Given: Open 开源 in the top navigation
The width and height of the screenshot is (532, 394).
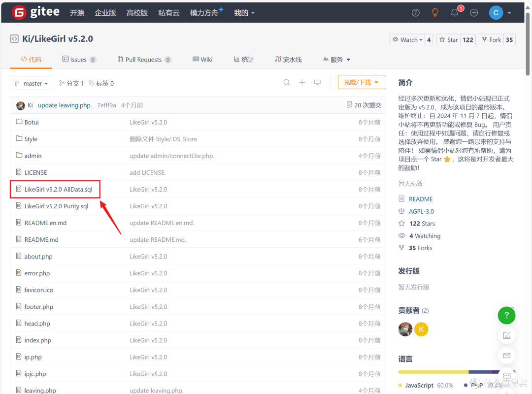Looking at the screenshot, I should [x=77, y=13].
